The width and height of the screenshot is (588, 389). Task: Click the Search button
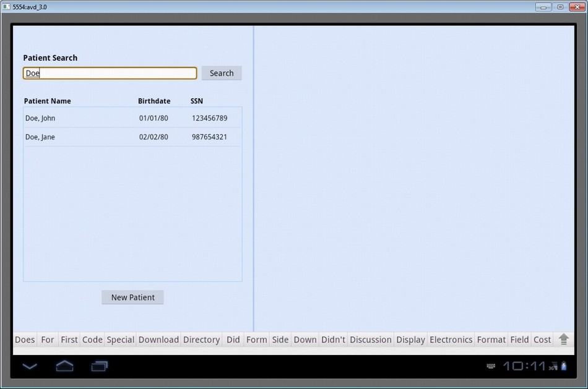[221, 73]
